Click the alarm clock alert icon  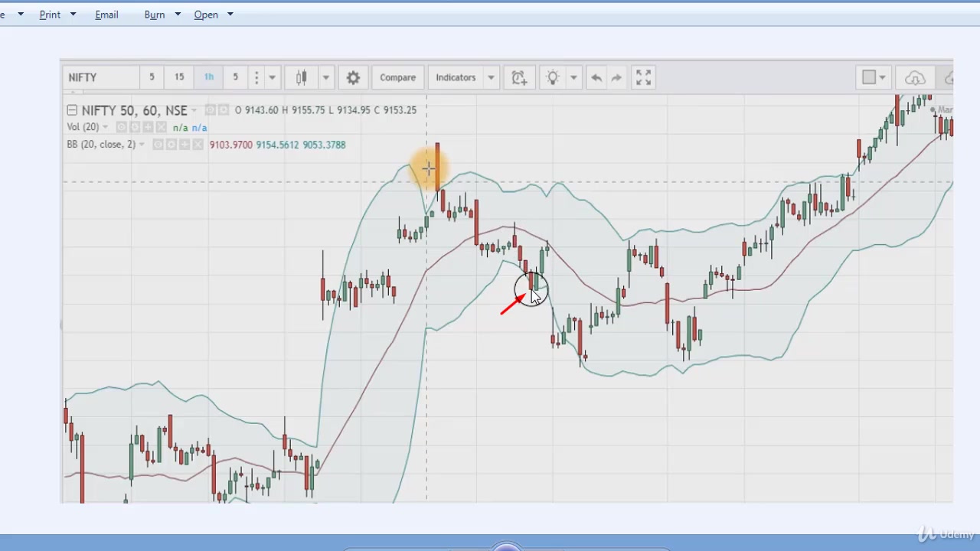click(519, 77)
